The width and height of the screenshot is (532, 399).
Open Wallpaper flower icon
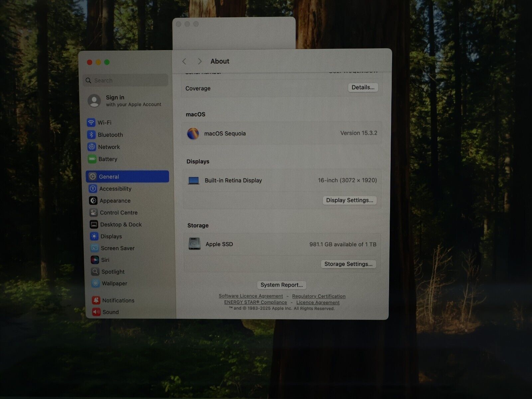click(x=96, y=283)
